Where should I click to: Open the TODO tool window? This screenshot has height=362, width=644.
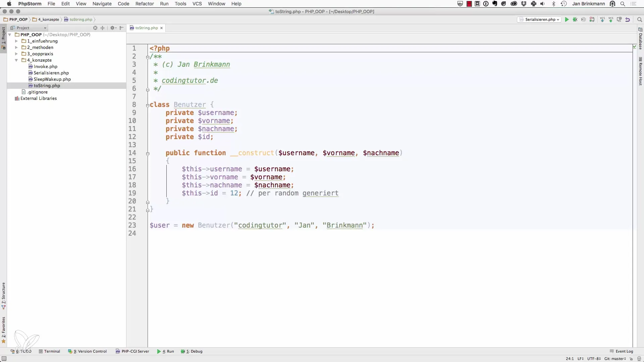21,351
